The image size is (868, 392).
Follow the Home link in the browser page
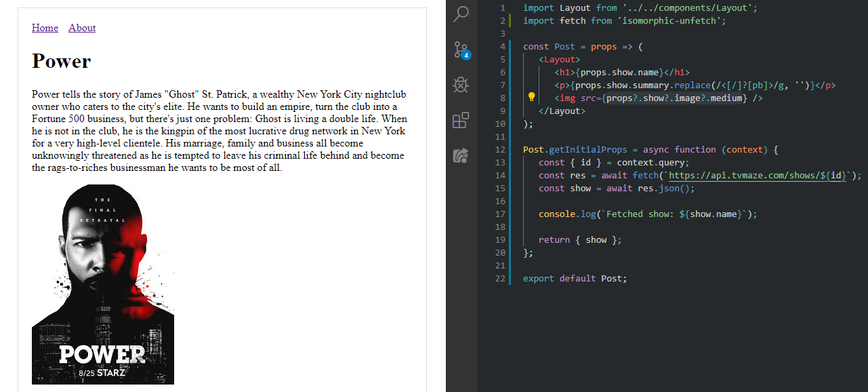45,28
